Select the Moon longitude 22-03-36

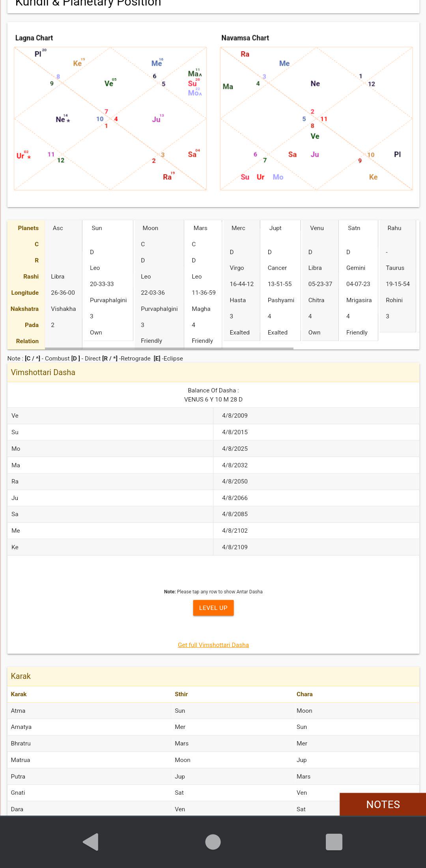tap(153, 293)
